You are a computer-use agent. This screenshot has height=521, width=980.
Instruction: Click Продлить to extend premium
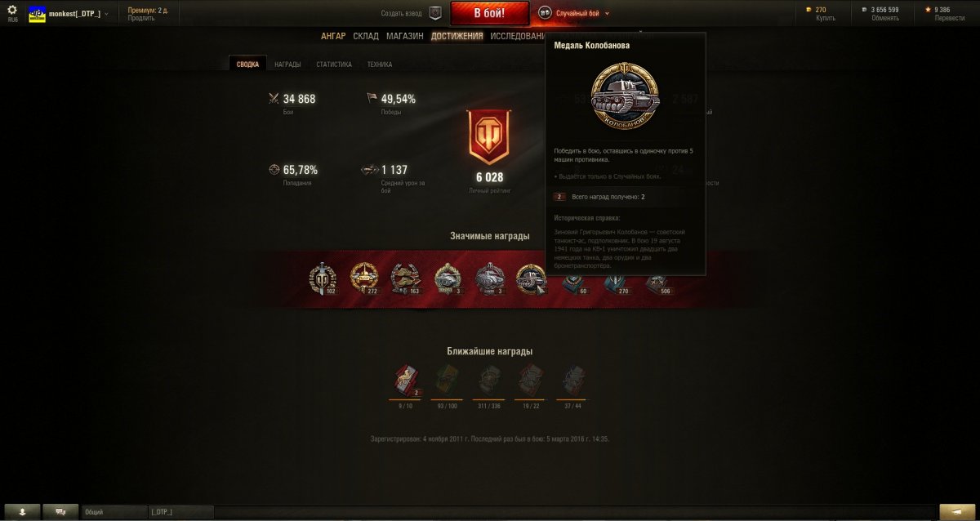click(x=140, y=18)
